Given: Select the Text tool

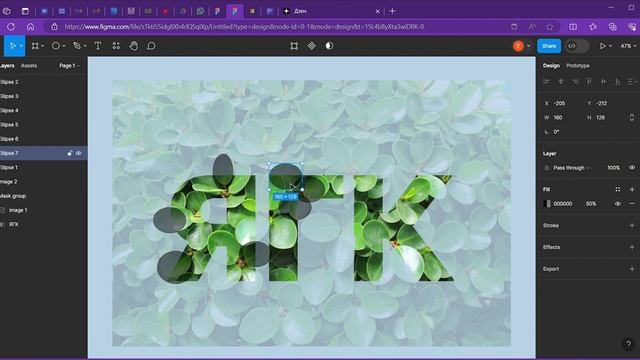Looking at the screenshot, I should pos(98,46).
